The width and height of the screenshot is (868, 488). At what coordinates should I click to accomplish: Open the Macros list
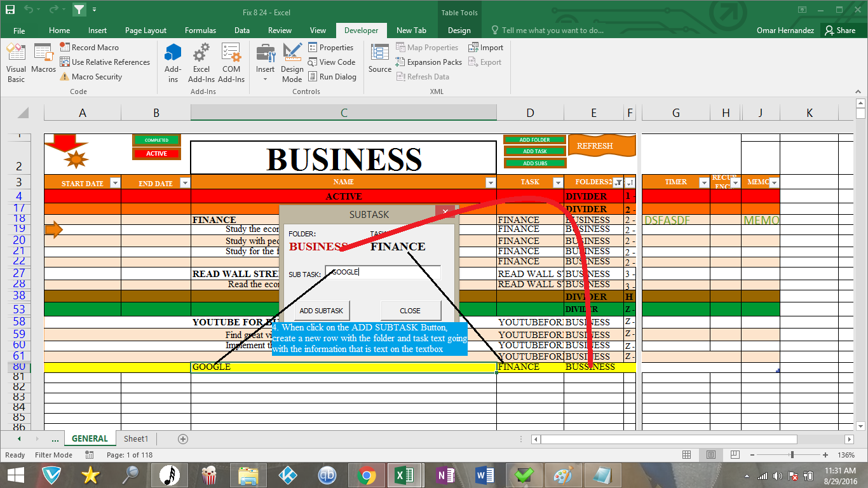(43, 58)
